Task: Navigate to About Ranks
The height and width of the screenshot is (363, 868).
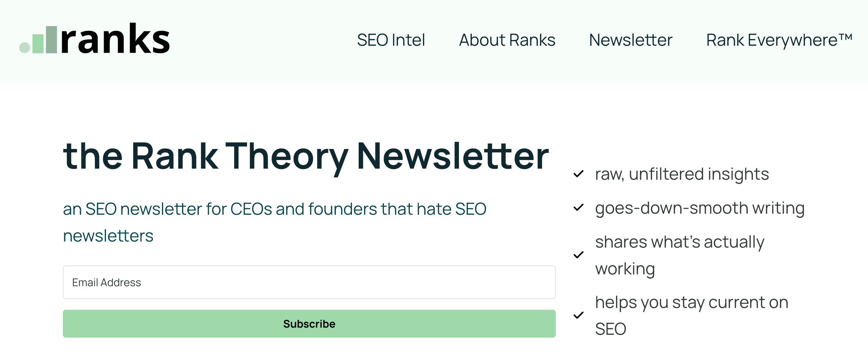Action: click(x=507, y=40)
